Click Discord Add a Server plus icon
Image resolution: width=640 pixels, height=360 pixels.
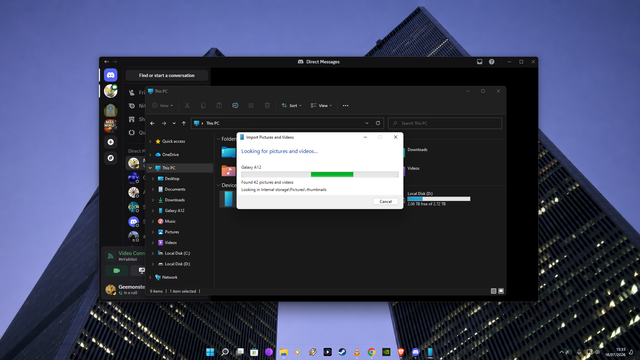pyautogui.click(x=111, y=142)
